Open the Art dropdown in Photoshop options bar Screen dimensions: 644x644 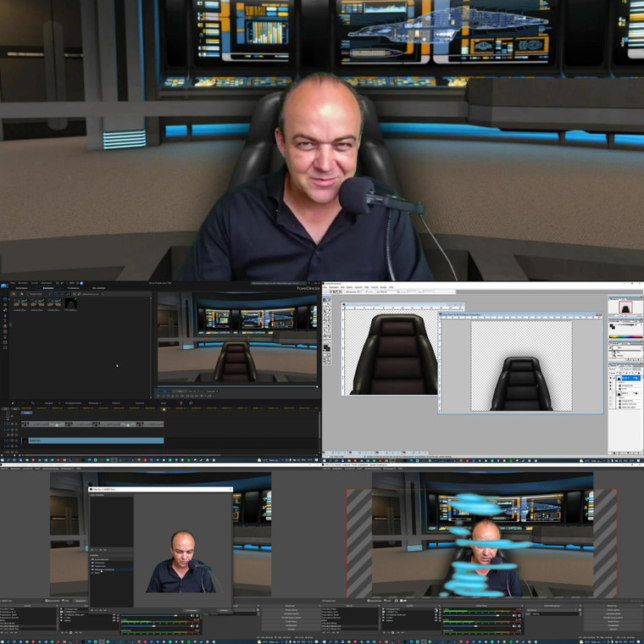[x=388, y=291]
